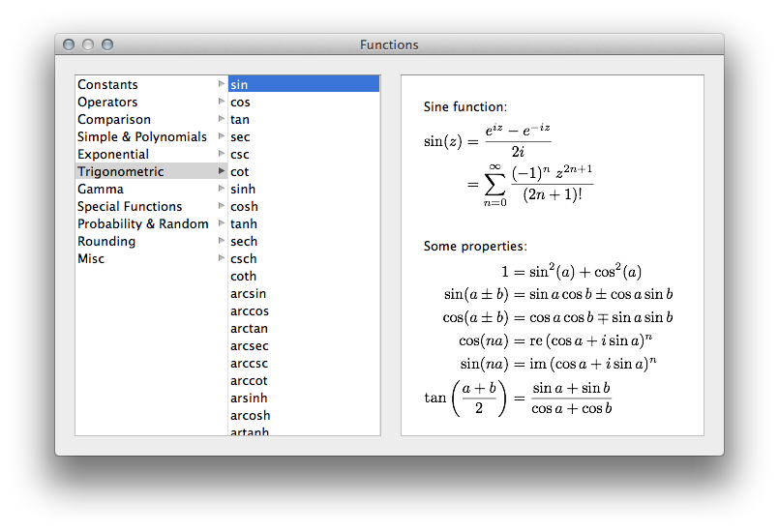Image resolution: width=779 pixels, height=532 pixels.
Task: Click the Gamma disclosure arrow
Action: [x=222, y=190]
